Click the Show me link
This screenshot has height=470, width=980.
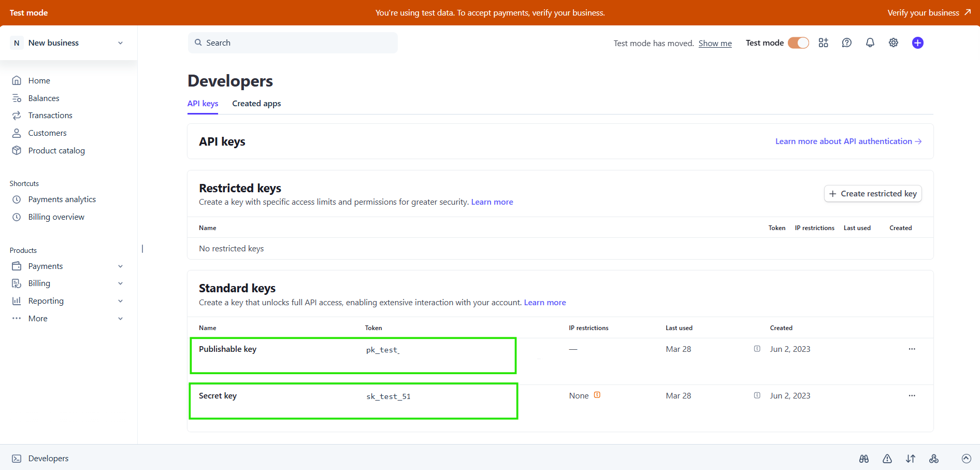(715, 43)
